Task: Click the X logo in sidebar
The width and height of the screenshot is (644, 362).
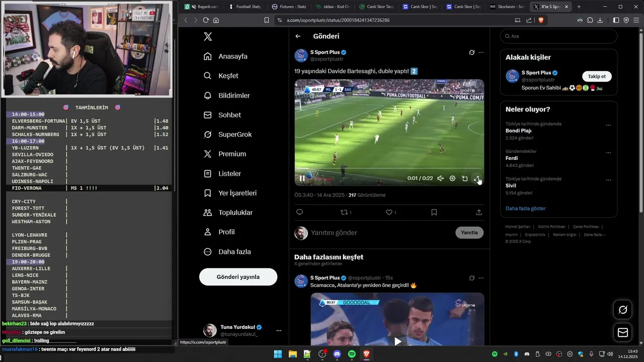Action: tap(208, 36)
